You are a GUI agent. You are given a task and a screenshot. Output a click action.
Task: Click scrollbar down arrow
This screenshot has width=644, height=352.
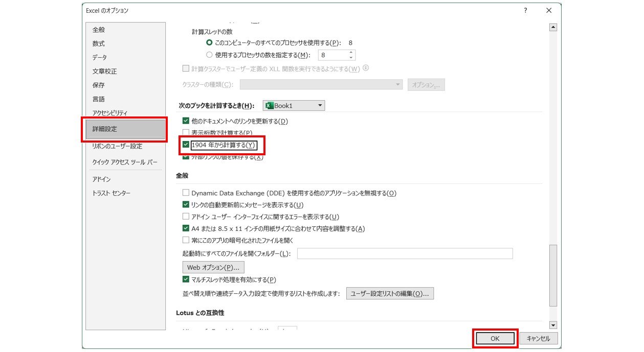coord(553,325)
